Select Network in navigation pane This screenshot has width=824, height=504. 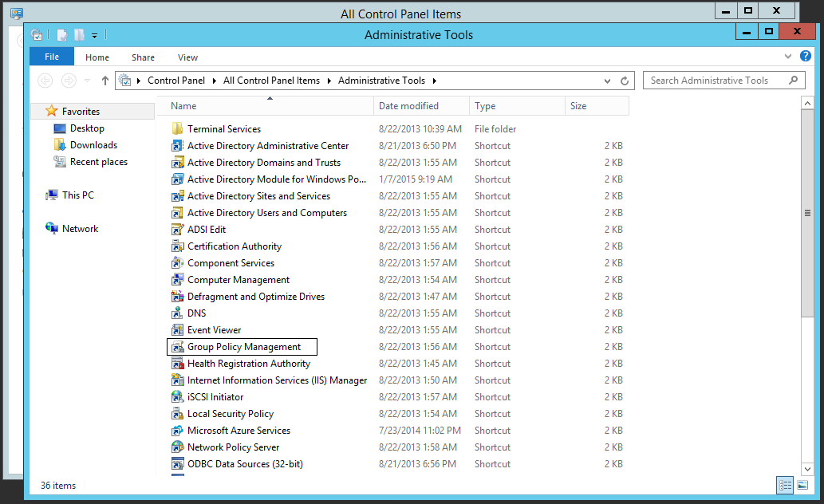click(80, 229)
